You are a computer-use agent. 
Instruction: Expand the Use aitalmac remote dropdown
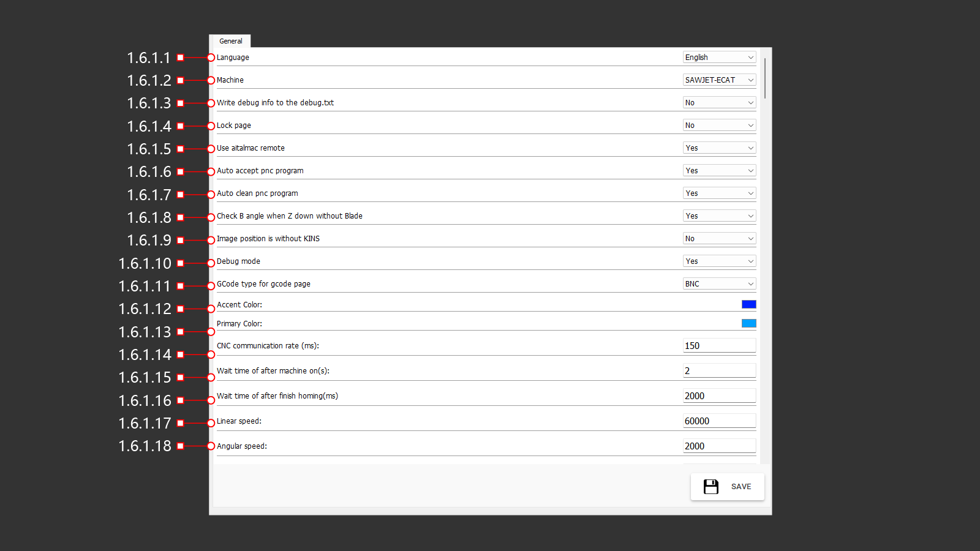(719, 148)
